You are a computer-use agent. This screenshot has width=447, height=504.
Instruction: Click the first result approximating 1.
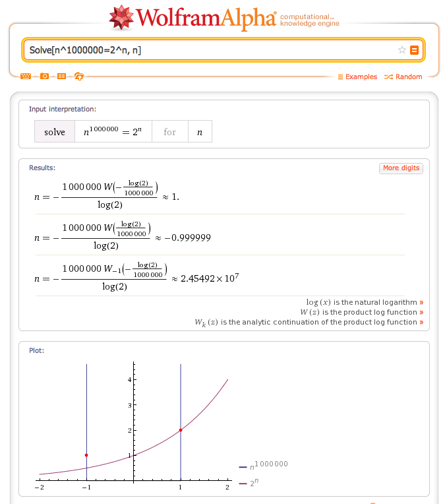tap(107, 195)
